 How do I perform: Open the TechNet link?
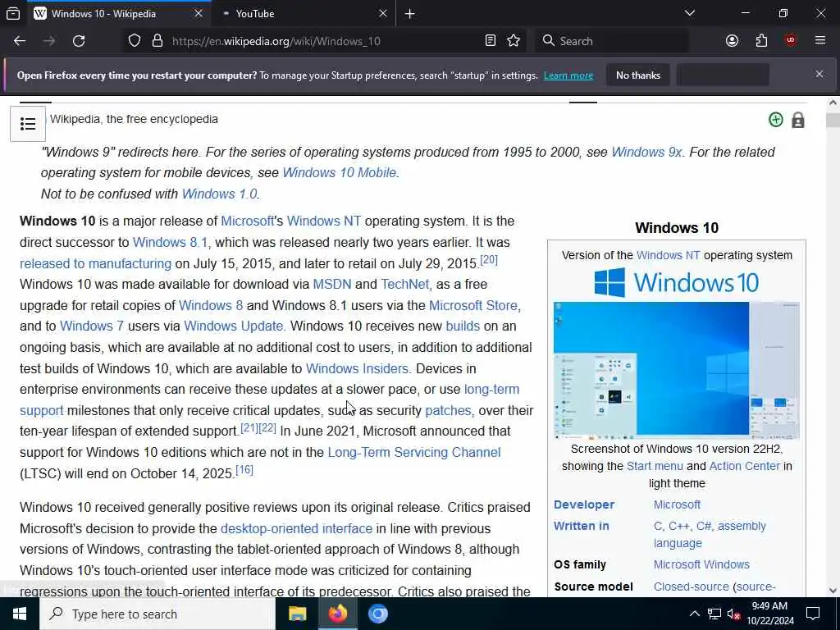pyautogui.click(x=405, y=284)
